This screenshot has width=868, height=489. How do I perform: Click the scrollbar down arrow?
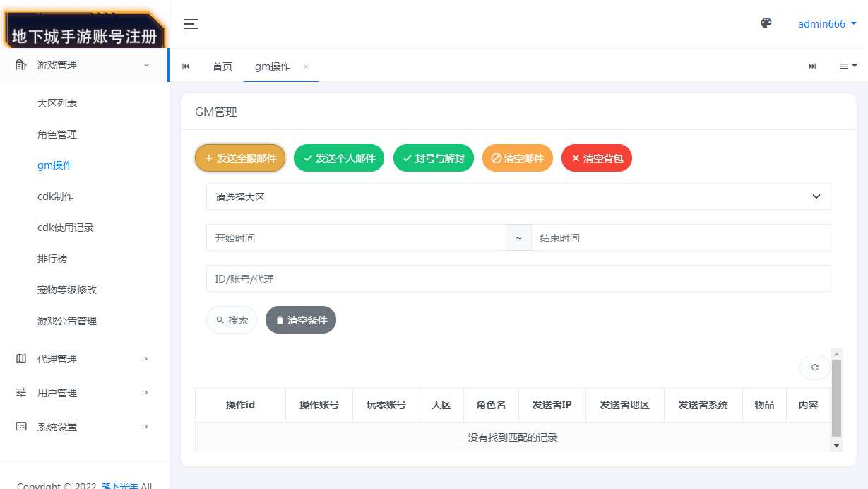pos(837,446)
